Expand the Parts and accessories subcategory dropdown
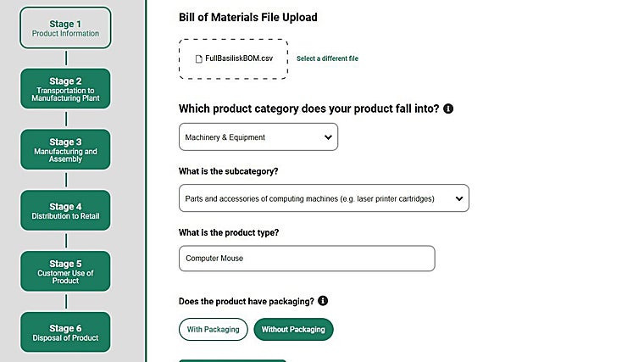This screenshot has width=644, height=362. click(323, 198)
